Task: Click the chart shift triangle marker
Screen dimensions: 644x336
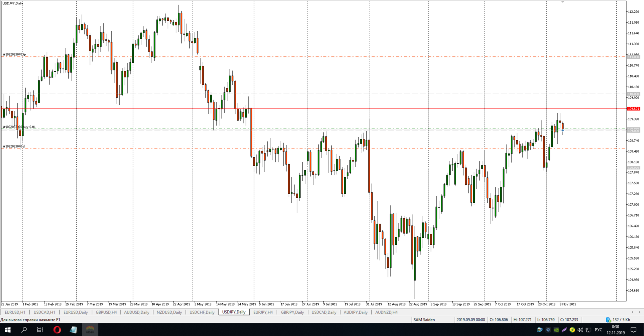Action: [x=563, y=2]
